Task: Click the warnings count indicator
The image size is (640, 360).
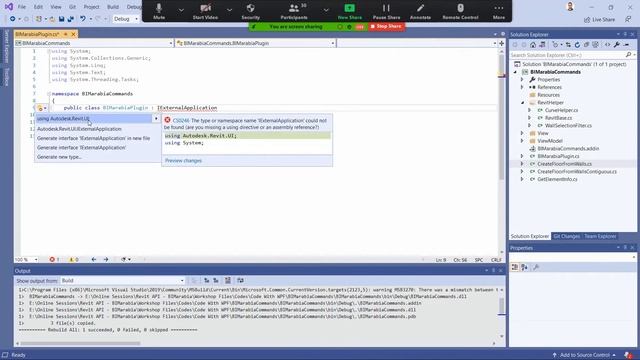Action: (x=74, y=260)
